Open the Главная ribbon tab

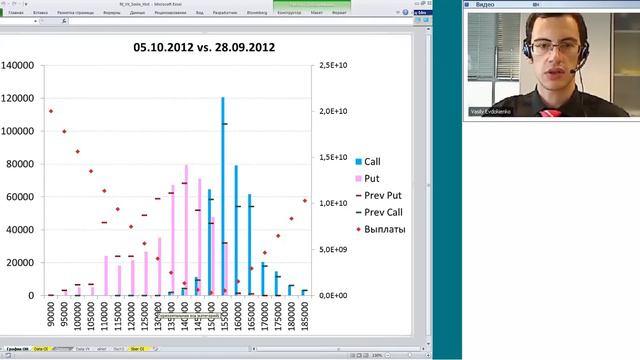(16, 13)
